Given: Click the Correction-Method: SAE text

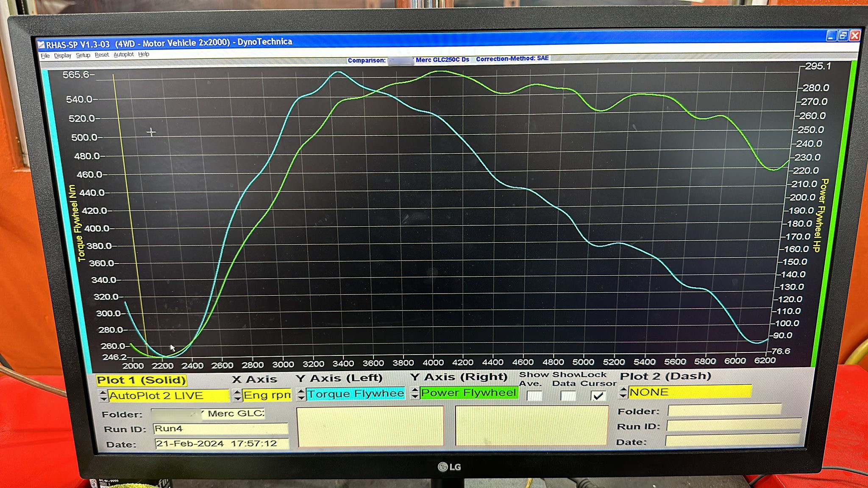Looking at the screenshot, I should 512,58.
